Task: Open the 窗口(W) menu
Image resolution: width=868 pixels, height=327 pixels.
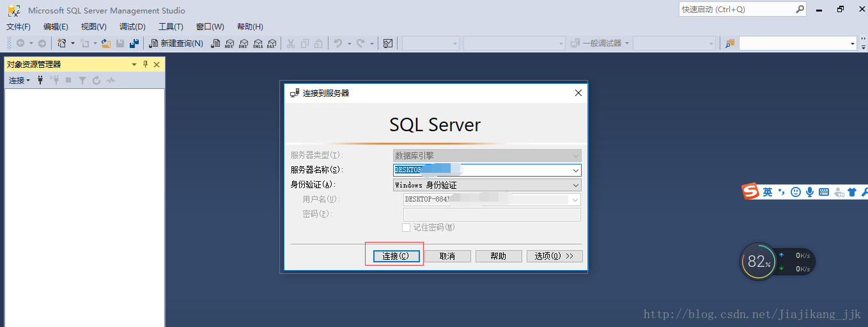Action: point(210,27)
